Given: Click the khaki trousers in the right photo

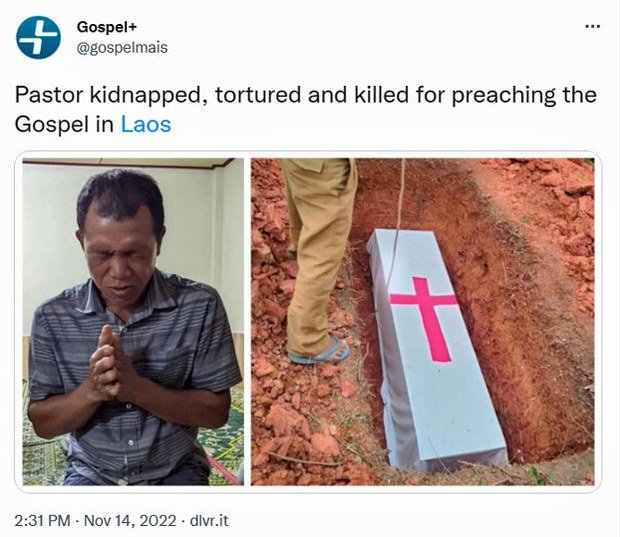Looking at the screenshot, I should [x=318, y=250].
